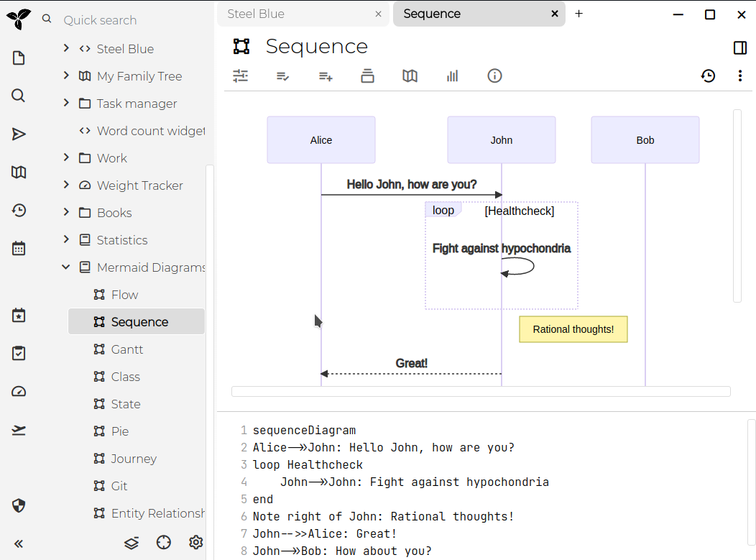756x560 pixels.
Task: Toggle the right pane visibility
Action: 739,47
